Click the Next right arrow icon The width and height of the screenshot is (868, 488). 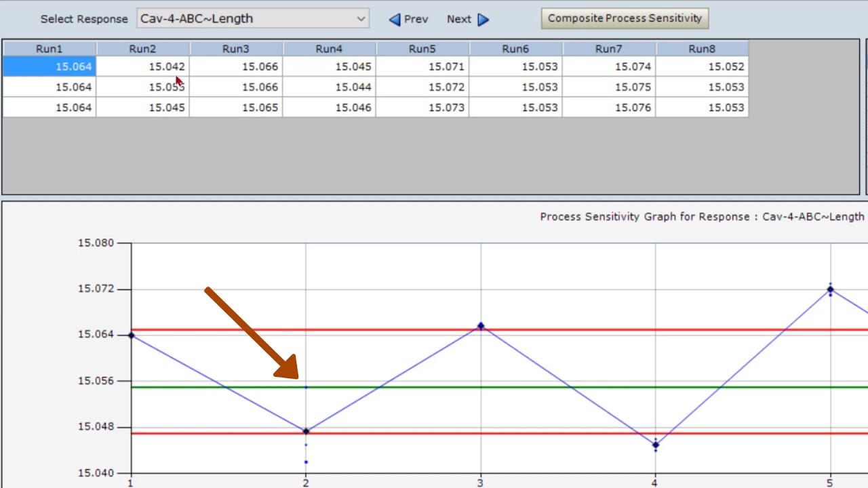(x=483, y=20)
